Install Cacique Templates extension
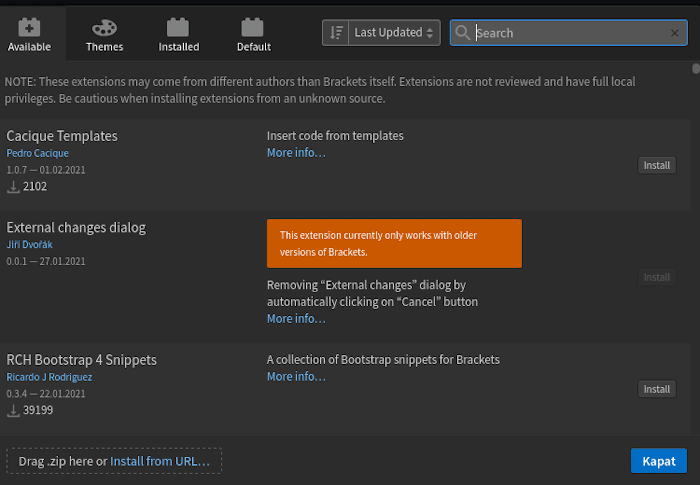Viewport: 700px width, 485px height. pos(657,165)
